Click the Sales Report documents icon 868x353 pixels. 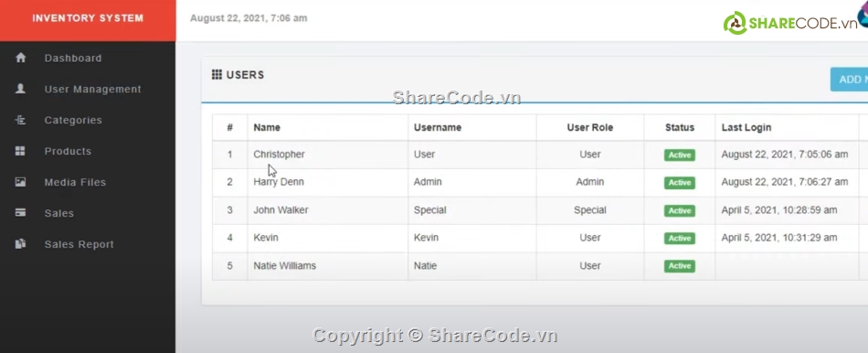pyautogui.click(x=20, y=244)
